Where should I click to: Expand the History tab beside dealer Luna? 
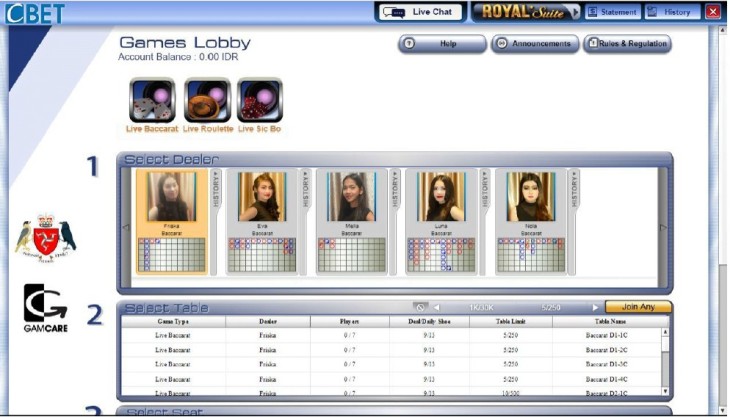[485, 188]
